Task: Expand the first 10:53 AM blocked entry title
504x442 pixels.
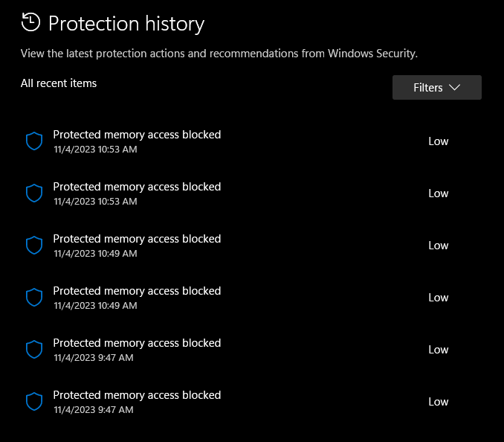Action: [137, 135]
